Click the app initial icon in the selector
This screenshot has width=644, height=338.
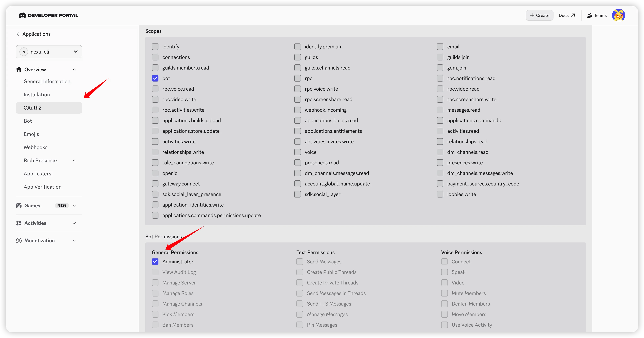point(24,52)
